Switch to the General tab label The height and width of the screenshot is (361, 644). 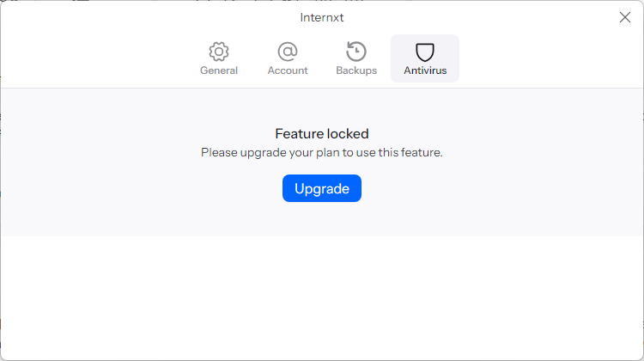coord(219,70)
